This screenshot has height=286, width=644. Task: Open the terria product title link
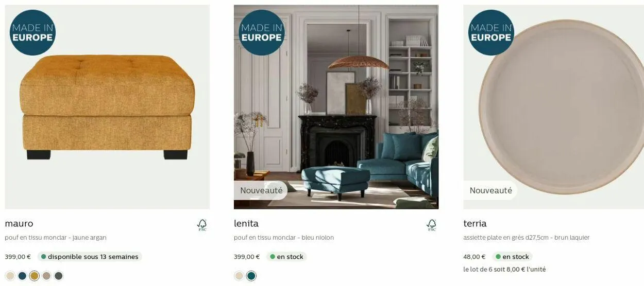[x=475, y=224]
